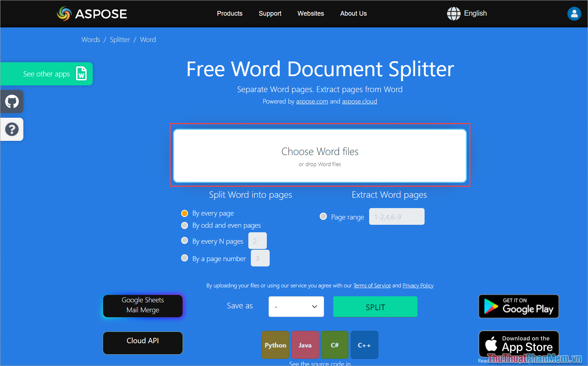The height and width of the screenshot is (366, 588).
Task: View C++ source code
Action: coord(364,345)
